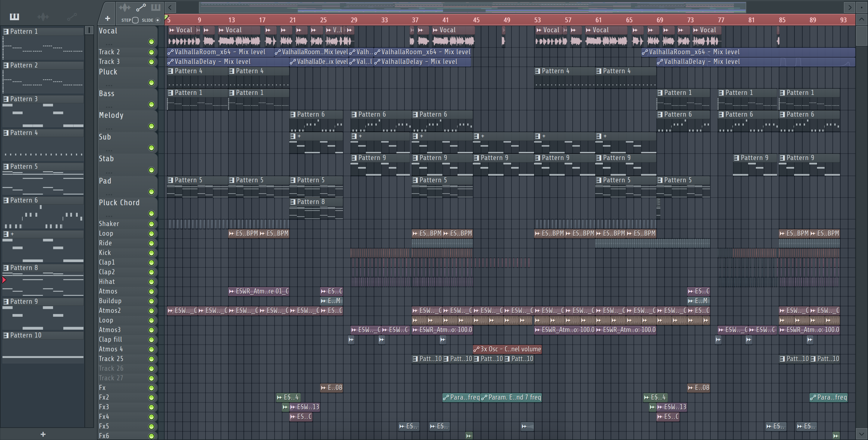This screenshot has width=868, height=440.
Task: Select the E..08 clip on Fx track at bar 25
Action: click(x=332, y=388)
